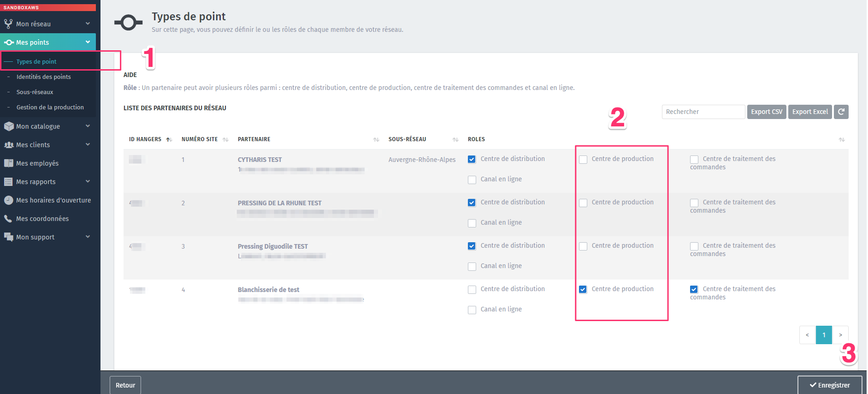Click the Mon catalogue box icon
Screen dimensions: 868x394
click(9, 126)
